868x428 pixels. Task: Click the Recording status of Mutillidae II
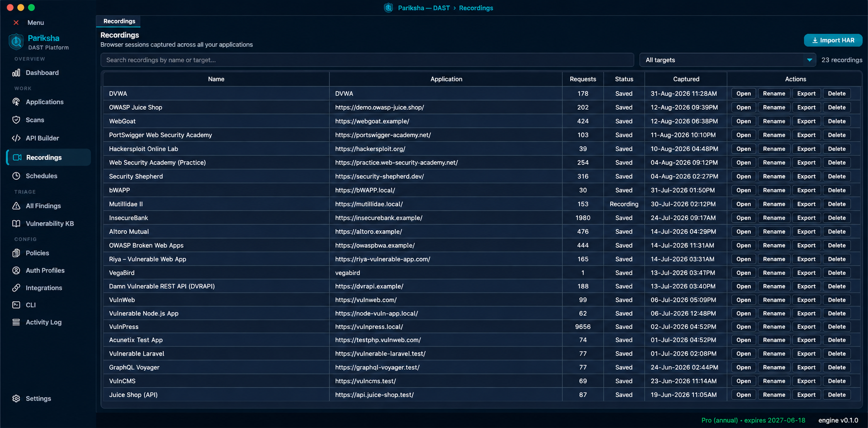pyautogui.click(x=624, y=204)
